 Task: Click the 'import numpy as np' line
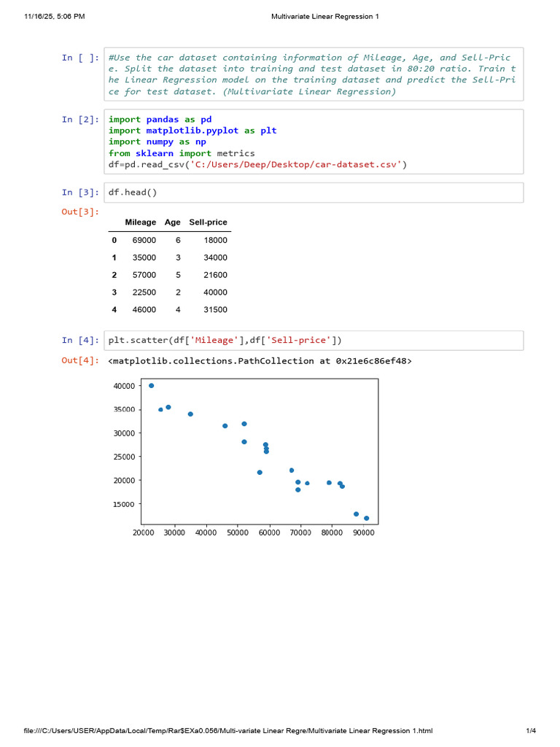point(157,142)
